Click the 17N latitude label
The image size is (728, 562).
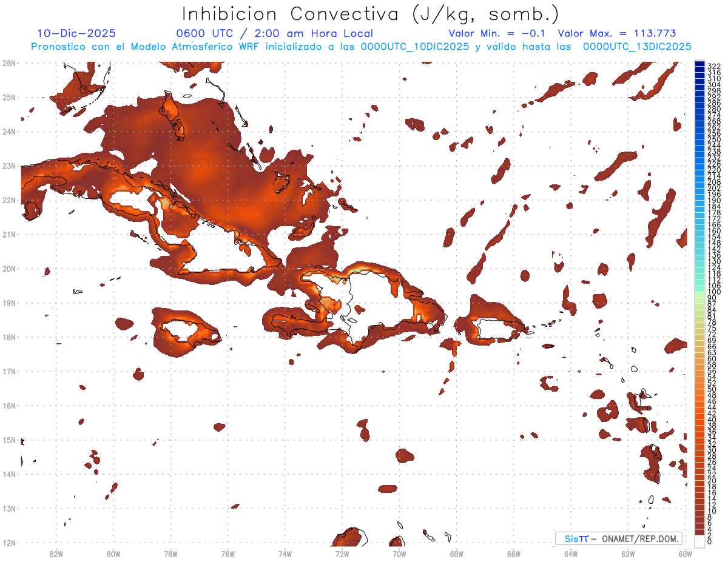tap(9, 371)
